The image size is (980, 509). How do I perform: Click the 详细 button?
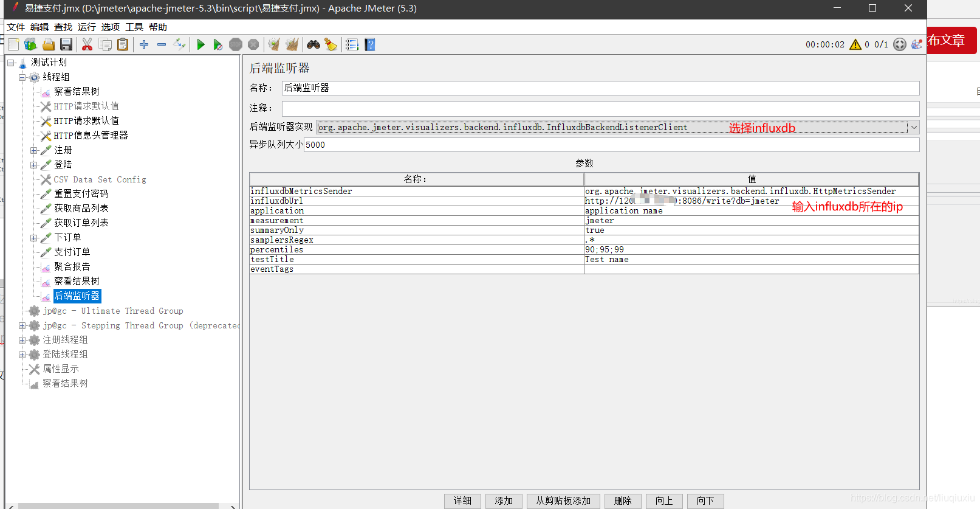pos(462,501)
